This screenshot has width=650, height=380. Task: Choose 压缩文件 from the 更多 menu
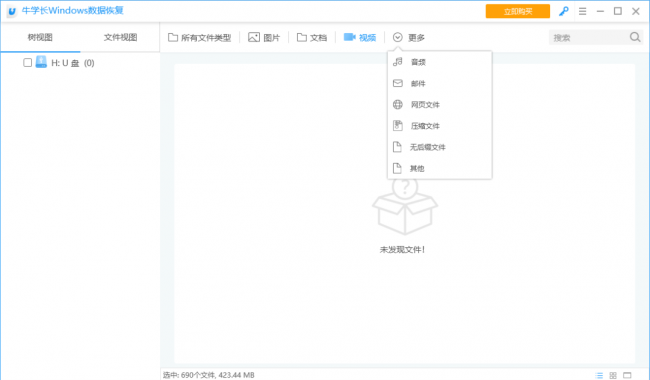pyautogui.click(x=439, y=126)
